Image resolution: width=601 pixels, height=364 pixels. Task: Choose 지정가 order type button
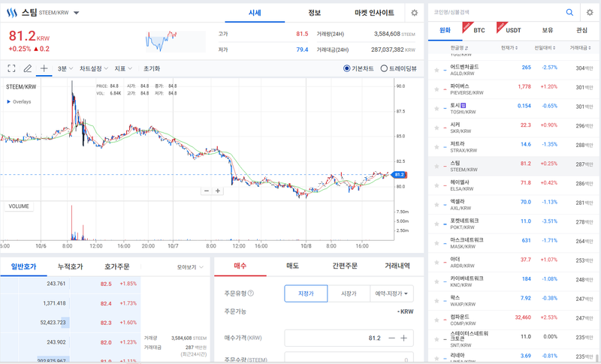coord(306,293)
